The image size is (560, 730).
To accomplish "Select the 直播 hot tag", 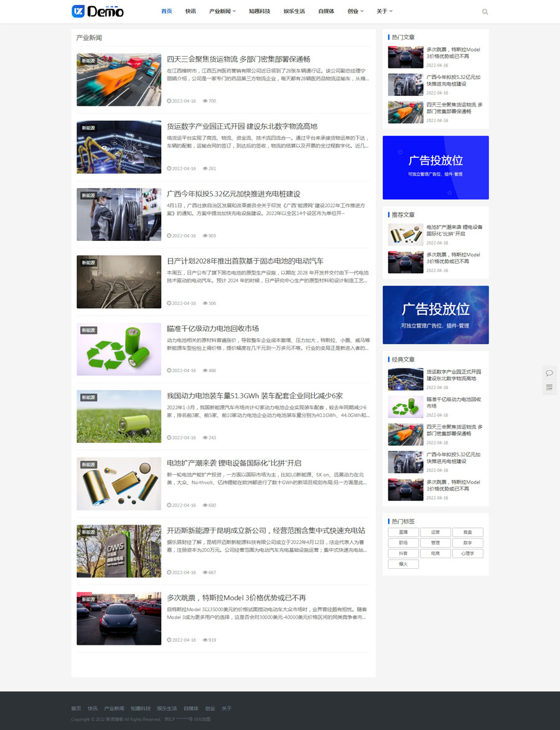I will 403,533.
